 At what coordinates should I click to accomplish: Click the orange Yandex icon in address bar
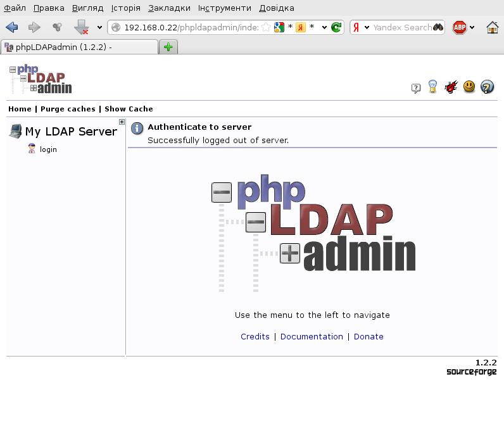click(301, 27)
